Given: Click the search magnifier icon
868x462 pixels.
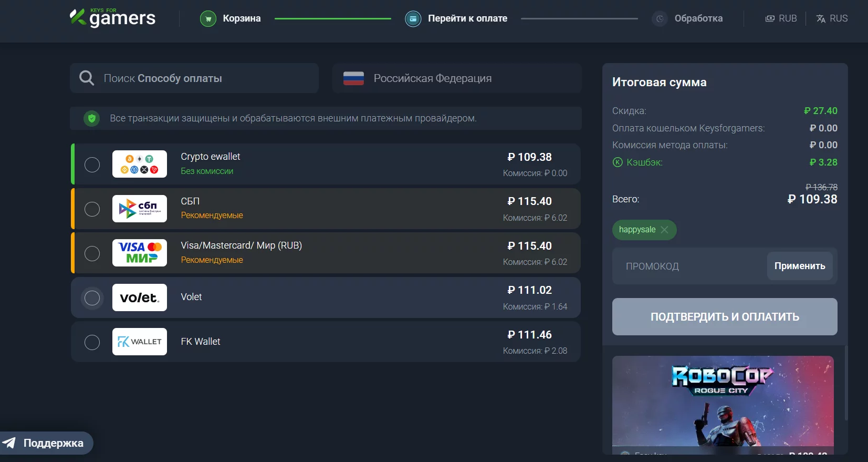Looking at the screenshot, I should pos(87,78).
